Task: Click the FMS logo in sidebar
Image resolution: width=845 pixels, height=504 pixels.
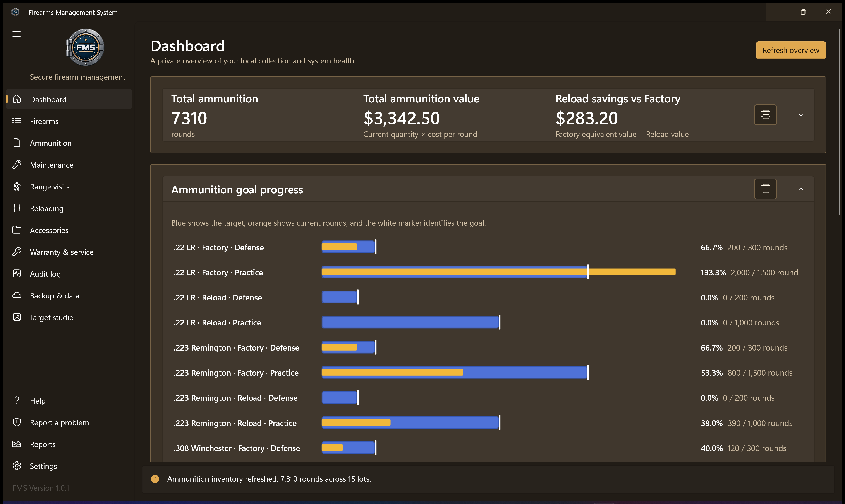Action: (x=85, y=47)
